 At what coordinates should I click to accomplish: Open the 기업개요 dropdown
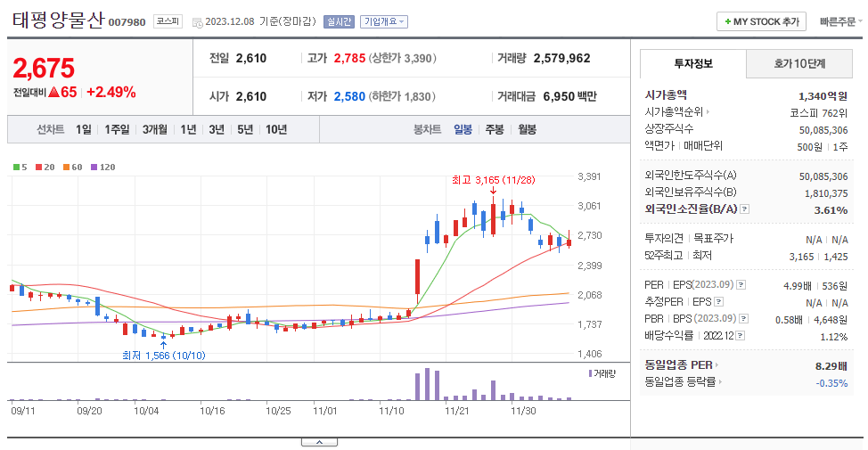pos(384,21)
